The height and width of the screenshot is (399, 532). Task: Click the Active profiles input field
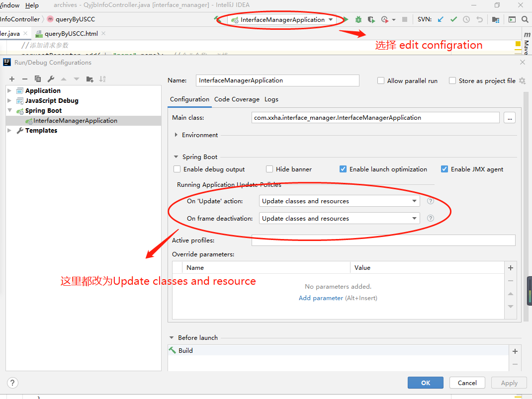pyautogui.click(x=383, y=240)
